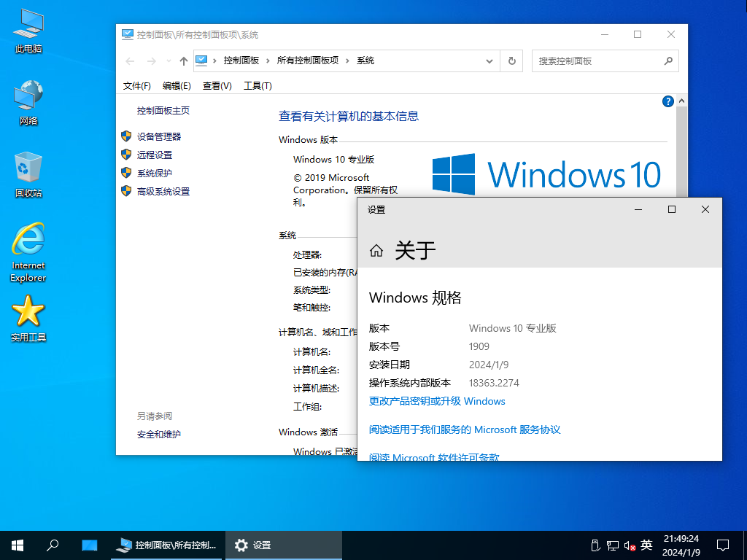Open 系统保护 link
This screenshot has width=747, height=560.
pos(155,174)
